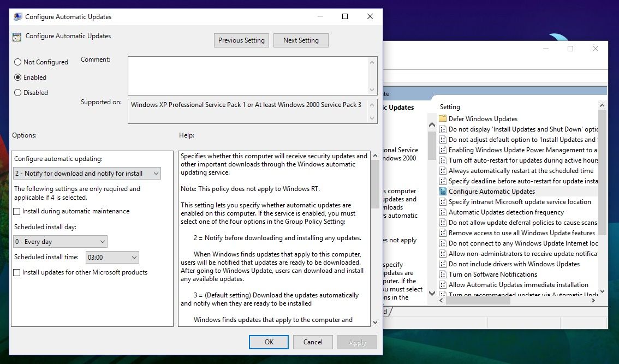Click the Setting column header
This screenshot has width=619, height=364.
[x=450, y=107]
